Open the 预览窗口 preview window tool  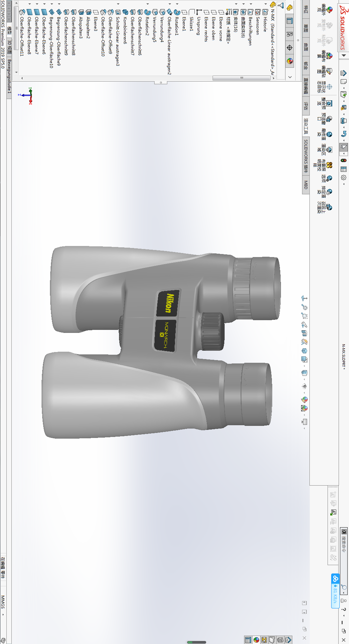click(330, 119)
